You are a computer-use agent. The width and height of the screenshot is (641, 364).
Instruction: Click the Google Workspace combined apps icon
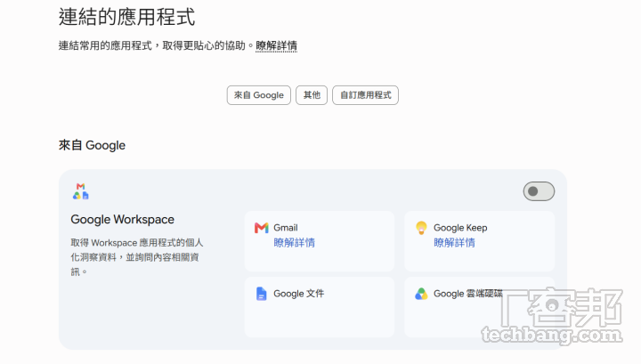80,191
